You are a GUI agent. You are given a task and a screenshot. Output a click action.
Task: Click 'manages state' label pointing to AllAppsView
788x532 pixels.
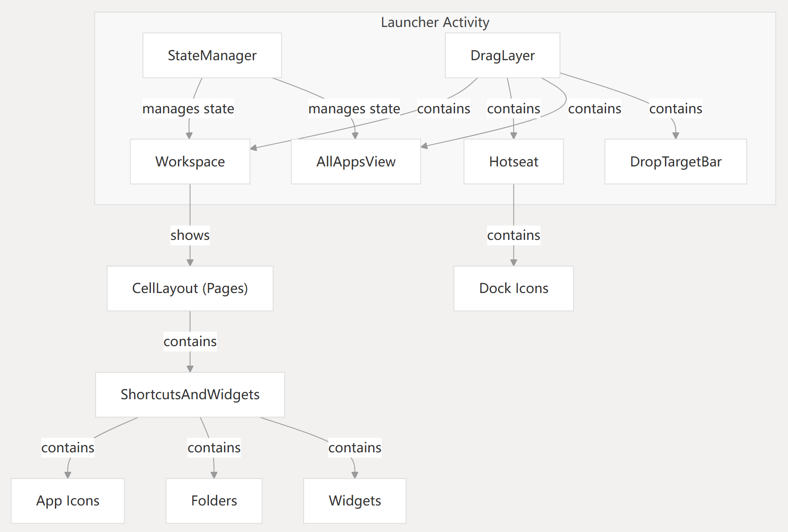354,108
